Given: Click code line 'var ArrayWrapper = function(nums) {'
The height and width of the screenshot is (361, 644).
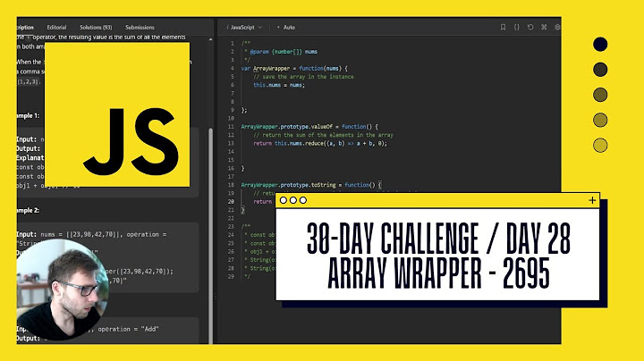Looking at the screenshot, I should click(x=294, y=68).
